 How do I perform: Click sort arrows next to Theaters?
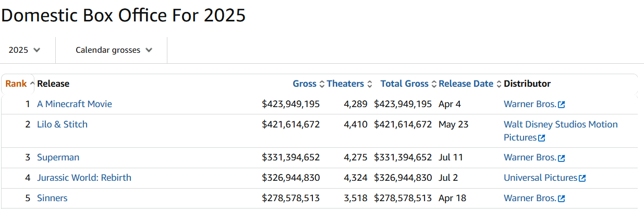pyautogui.click(x=369, y=84)
